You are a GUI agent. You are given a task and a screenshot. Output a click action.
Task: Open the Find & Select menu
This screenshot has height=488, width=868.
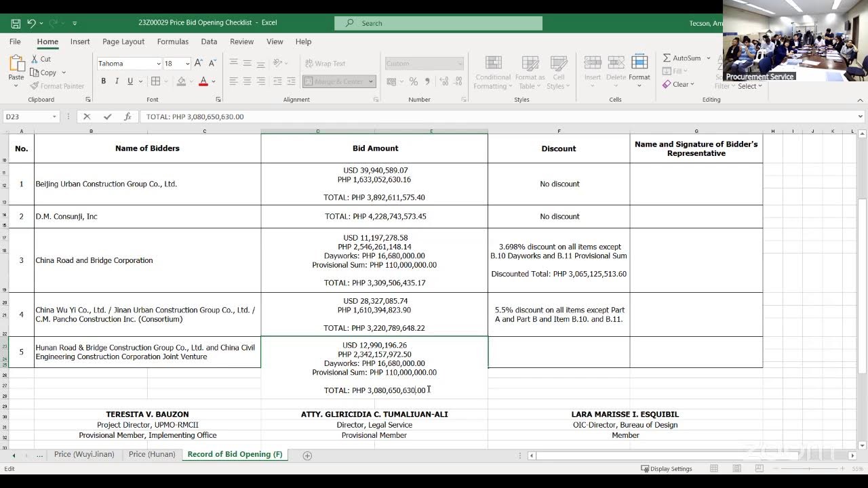(749, 86)
